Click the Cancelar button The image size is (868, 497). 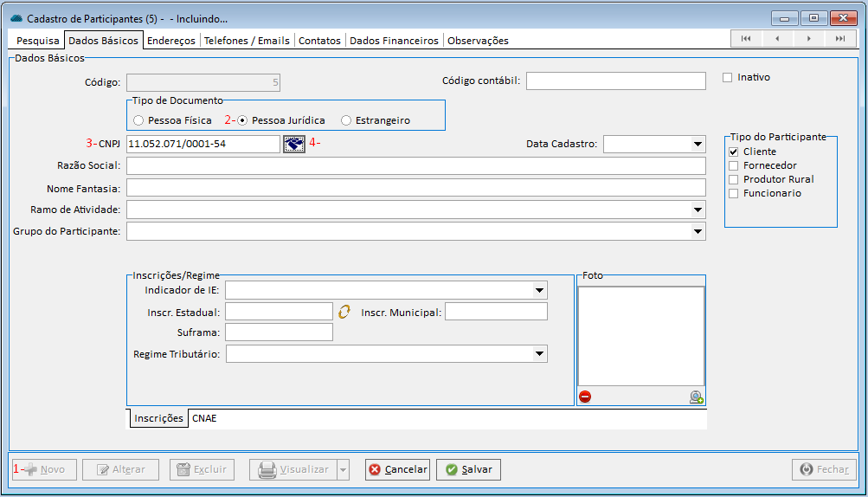tap(397, 469)
